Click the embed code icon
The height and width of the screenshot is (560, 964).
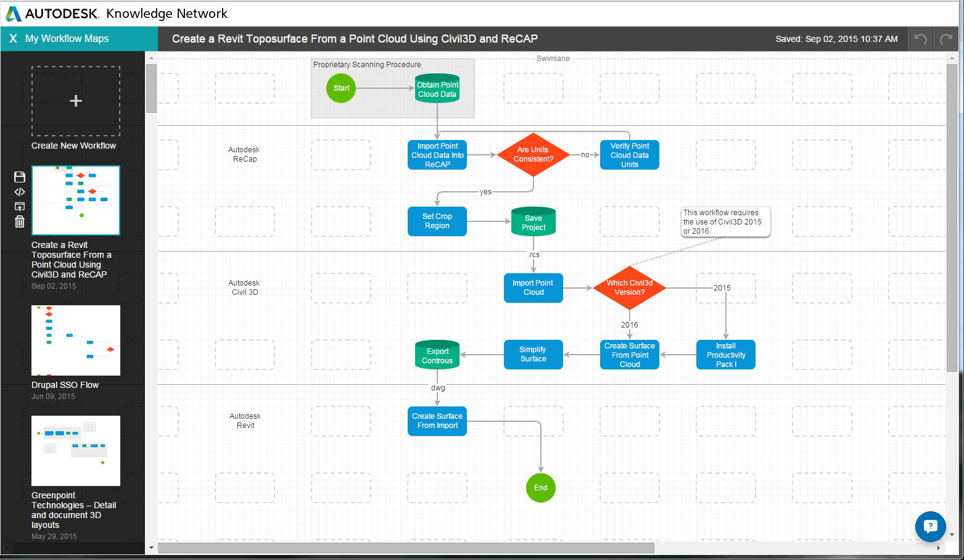point(20,192)
